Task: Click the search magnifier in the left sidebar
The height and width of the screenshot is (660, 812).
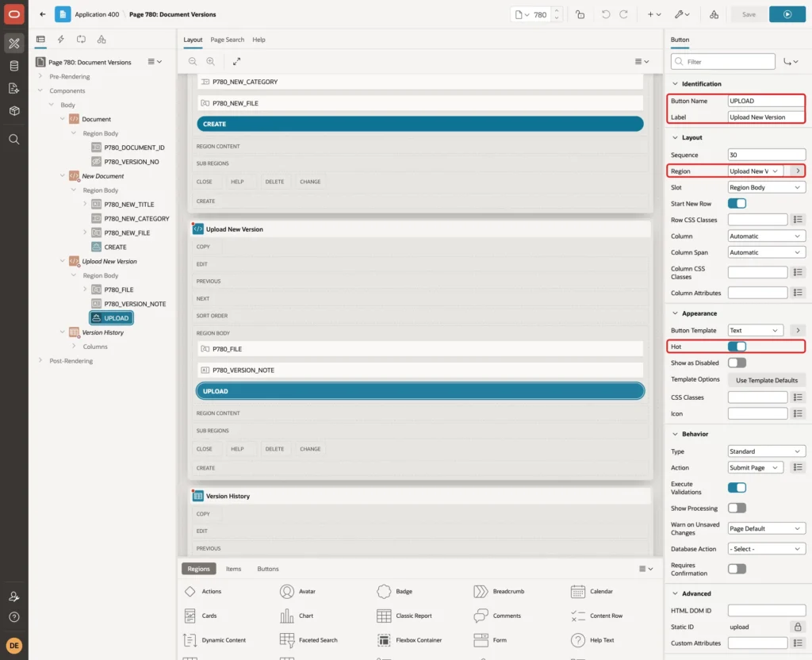Action: tap(14, 140)
